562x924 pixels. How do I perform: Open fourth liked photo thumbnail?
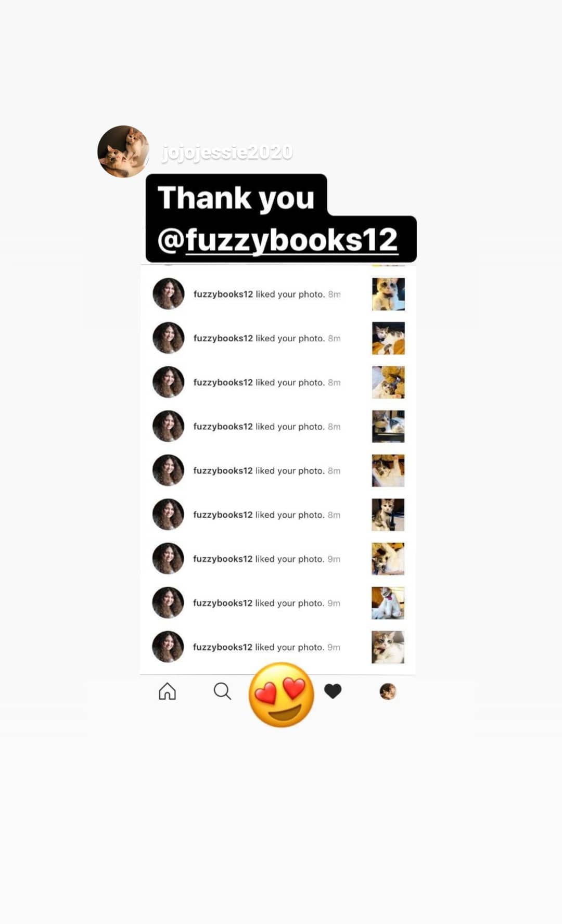click(x=388, y=427)
